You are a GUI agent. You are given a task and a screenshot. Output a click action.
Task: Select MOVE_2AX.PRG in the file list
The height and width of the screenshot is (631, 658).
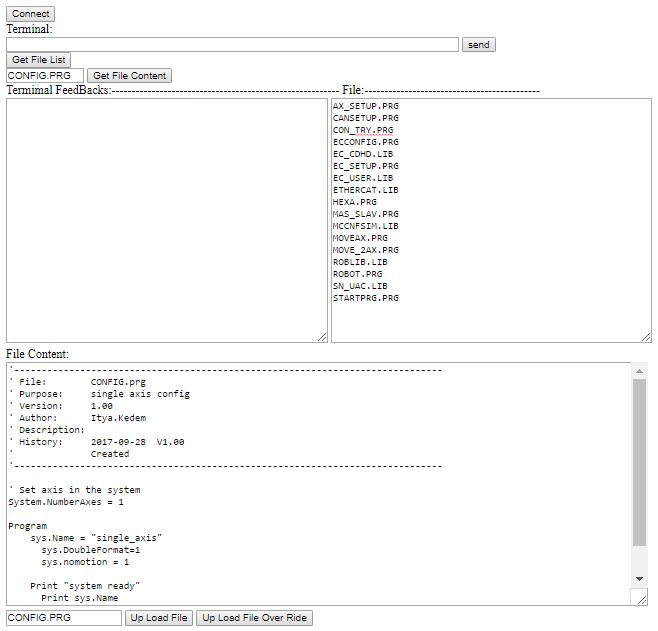366,250
